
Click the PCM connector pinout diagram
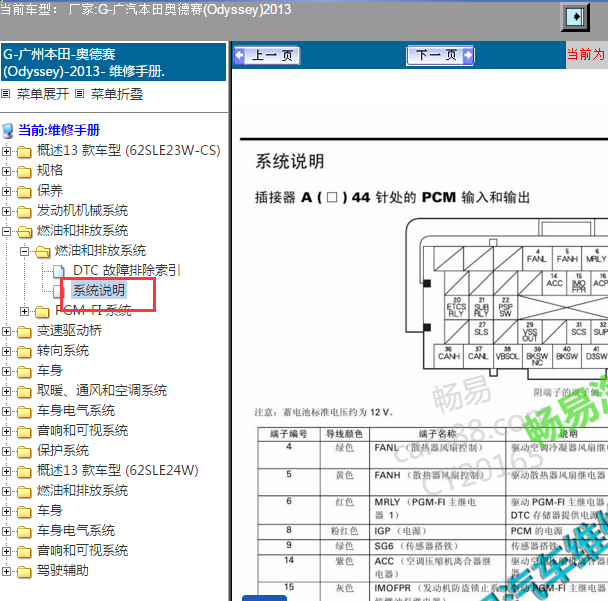coord(506,299)
